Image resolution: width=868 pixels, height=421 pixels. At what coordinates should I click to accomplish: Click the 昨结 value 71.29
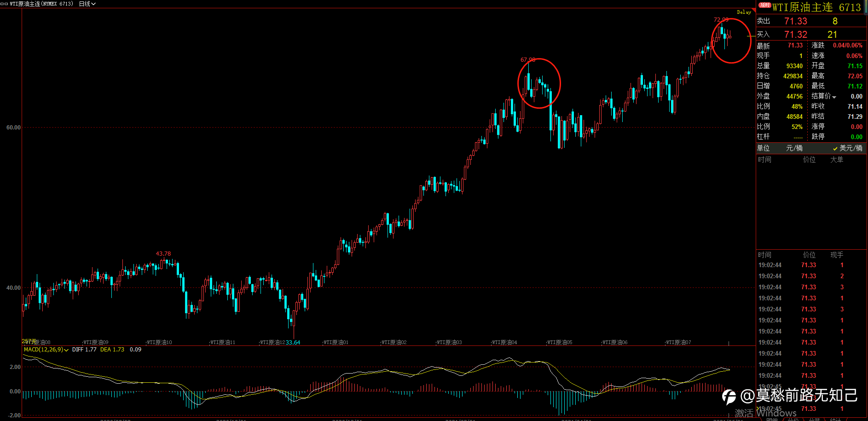[855, 117]
